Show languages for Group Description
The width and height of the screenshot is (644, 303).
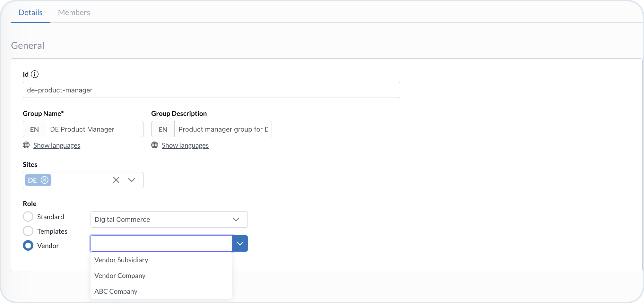click(x=185, y=145)
